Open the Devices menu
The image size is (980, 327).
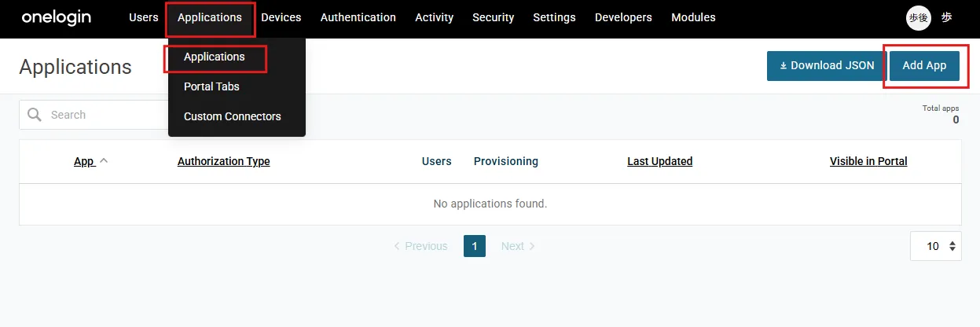coord(281,17)
